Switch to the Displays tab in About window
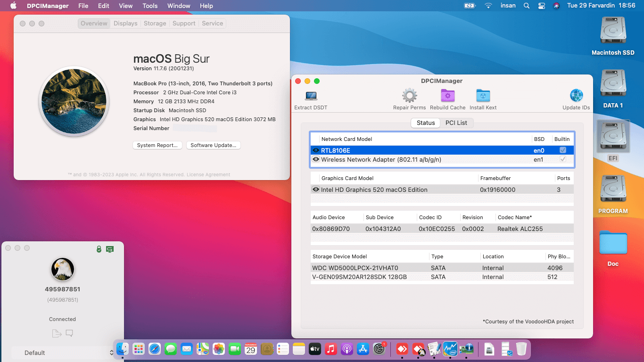 pos(125,23)
